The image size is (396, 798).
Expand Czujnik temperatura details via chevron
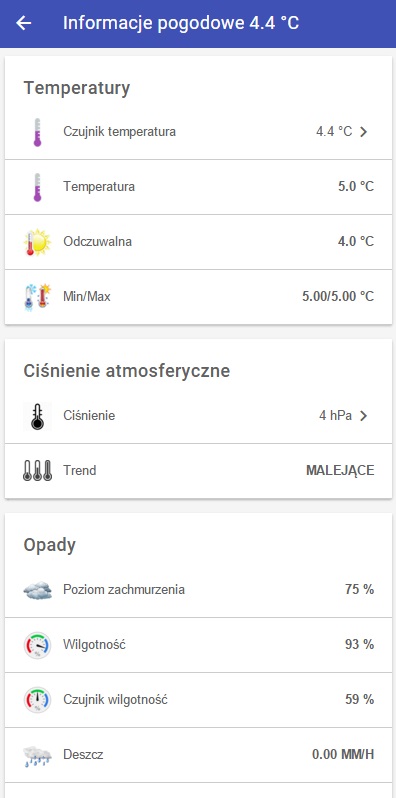(x=363, y=132)
